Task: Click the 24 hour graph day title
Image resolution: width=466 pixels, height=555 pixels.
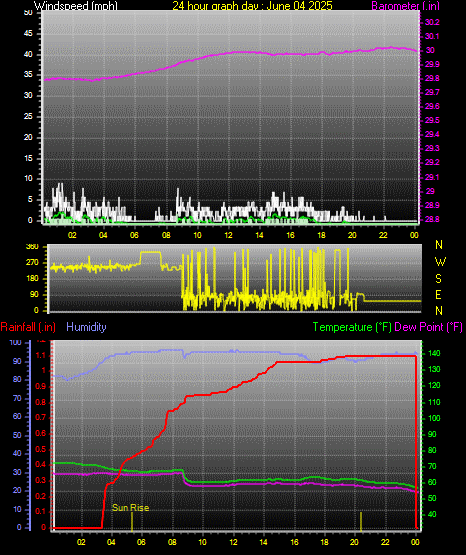Action: click(x=252, y=6)
